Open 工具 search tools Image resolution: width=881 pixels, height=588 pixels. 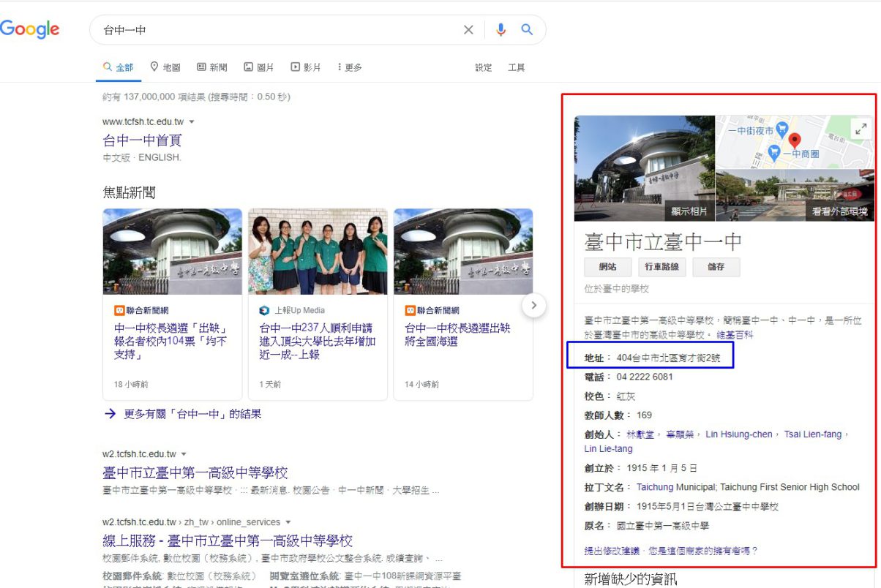coord(517,67)
